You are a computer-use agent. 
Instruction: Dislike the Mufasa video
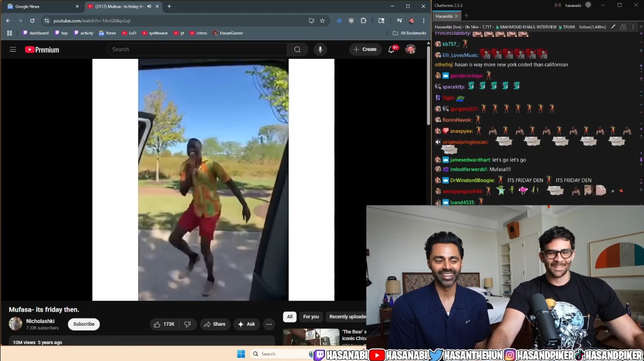pos(187,324)
